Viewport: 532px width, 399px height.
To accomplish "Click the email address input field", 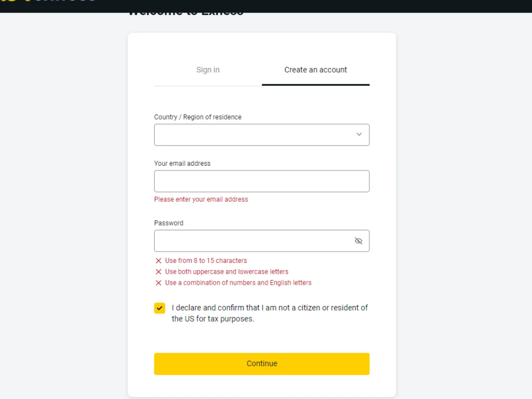I will pos(261,181).
